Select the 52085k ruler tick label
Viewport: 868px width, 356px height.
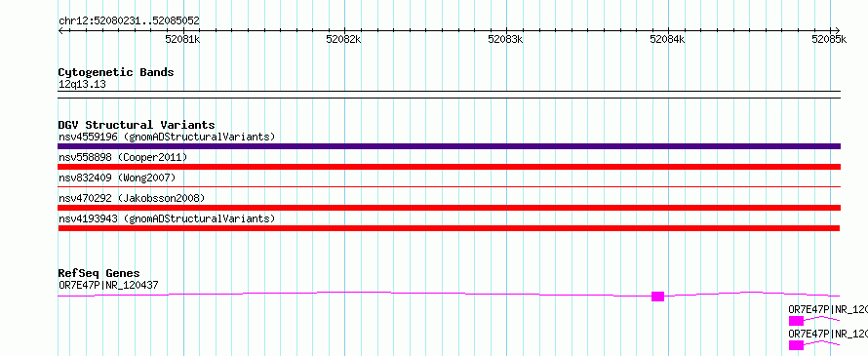click(829, 39)
